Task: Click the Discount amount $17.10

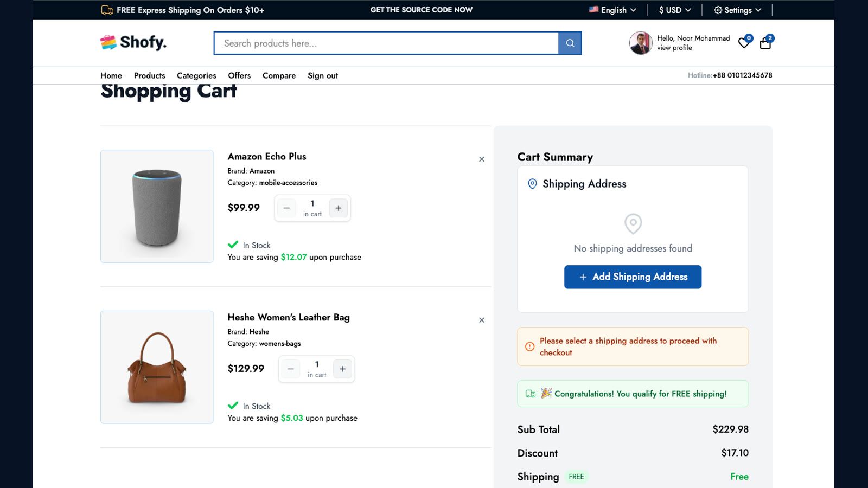Action: 735,453
